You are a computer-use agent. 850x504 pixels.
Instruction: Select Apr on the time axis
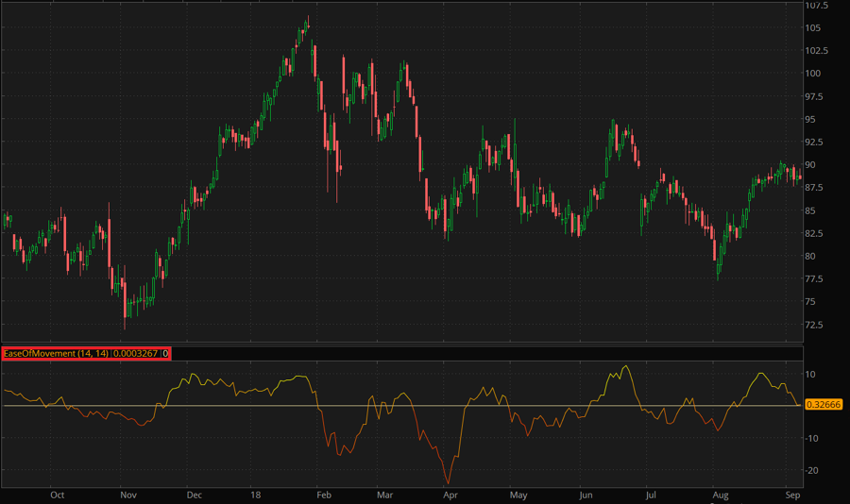tap(450, 494)
